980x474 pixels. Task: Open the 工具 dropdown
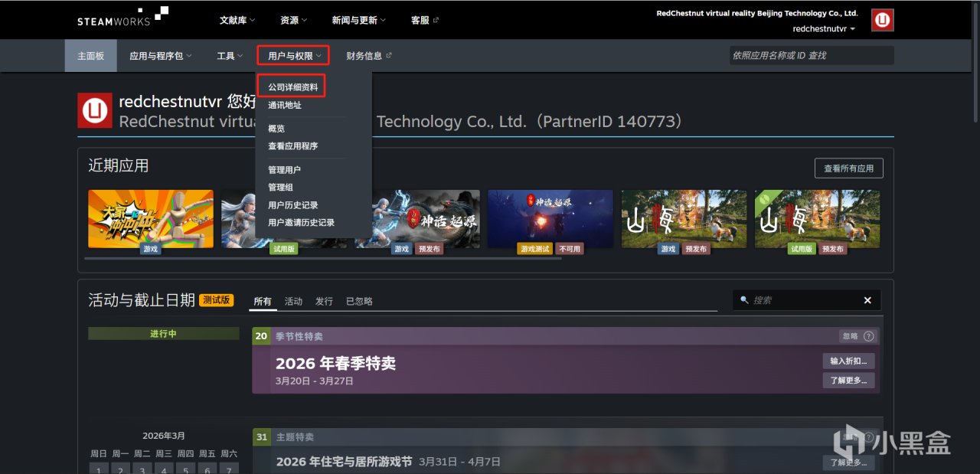pyautogui.click(x=230, y=56)
